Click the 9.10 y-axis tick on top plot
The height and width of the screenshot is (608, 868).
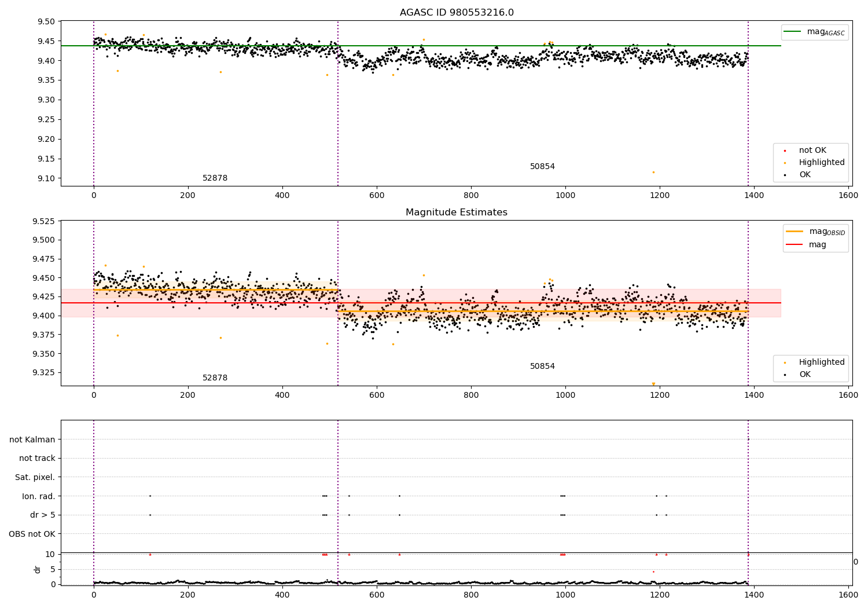(46, 178)
